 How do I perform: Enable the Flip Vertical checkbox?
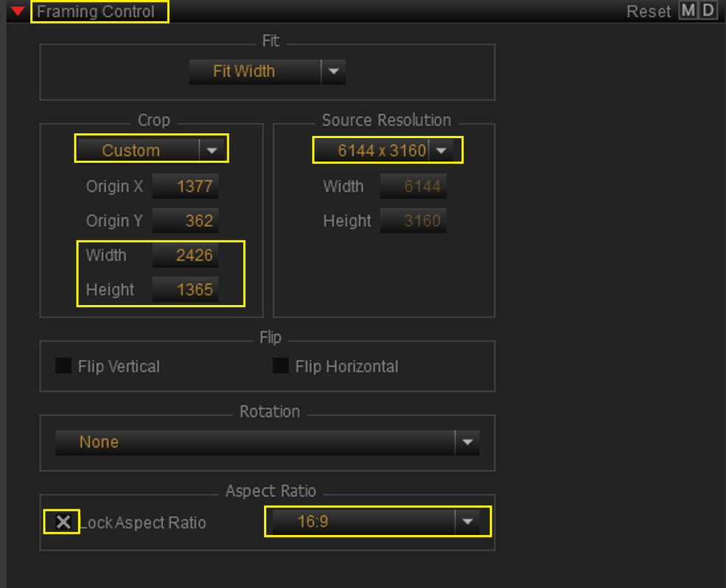(63, 366)
